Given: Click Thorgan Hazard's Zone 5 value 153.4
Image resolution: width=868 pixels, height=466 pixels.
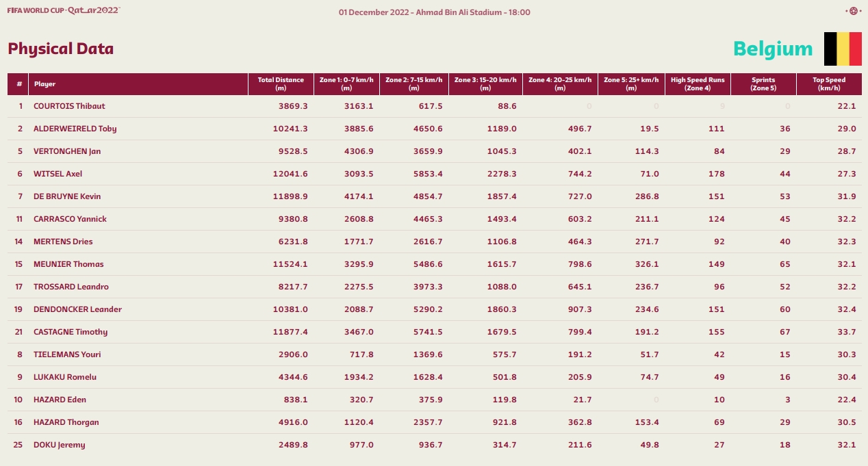Looking at the screenshot, I should [648, 422].
